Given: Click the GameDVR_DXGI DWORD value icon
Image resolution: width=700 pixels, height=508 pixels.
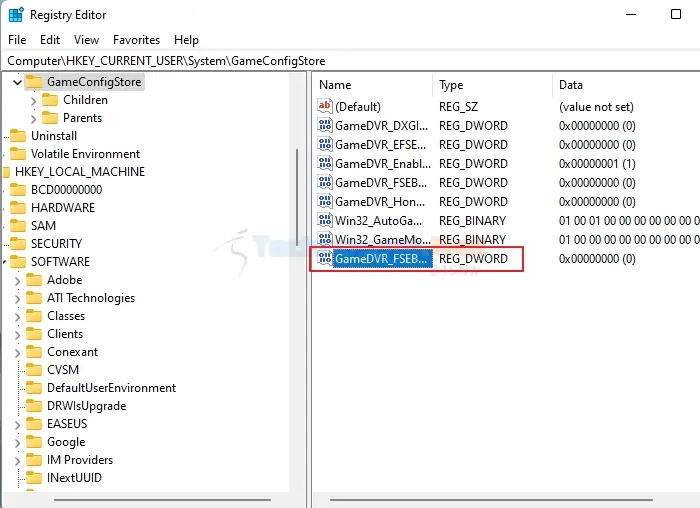Looking at the screenshot, I should [325, 125].
